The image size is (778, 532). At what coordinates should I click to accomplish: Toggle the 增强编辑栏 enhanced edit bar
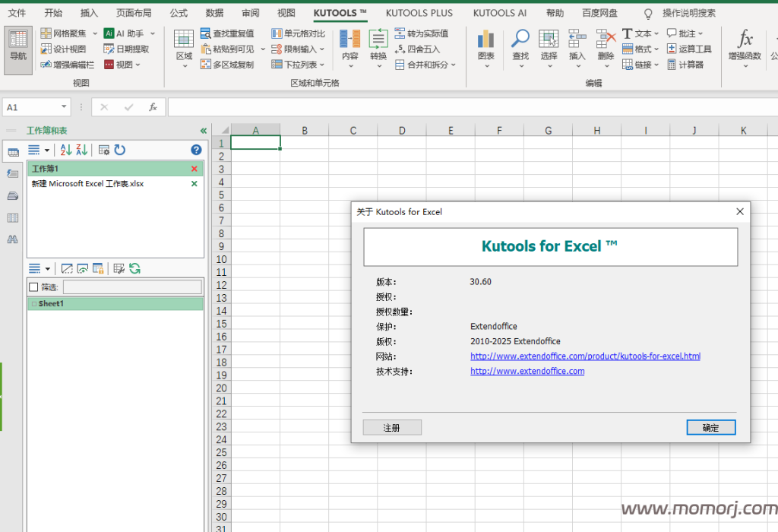point(67,65)
